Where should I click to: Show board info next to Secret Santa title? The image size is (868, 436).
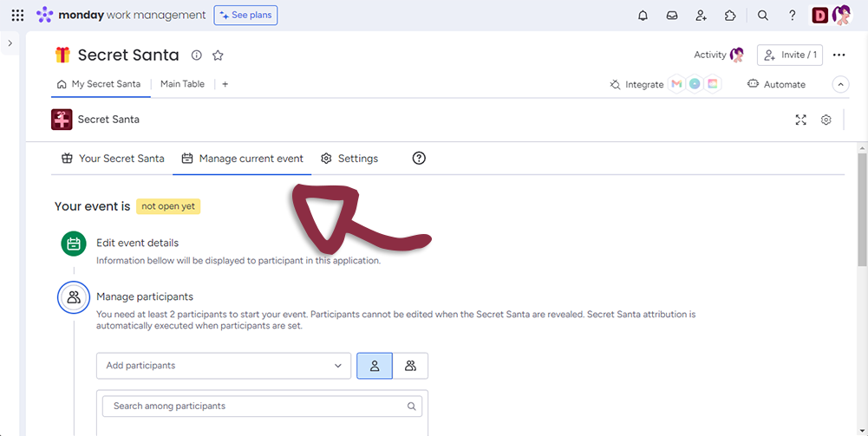(x=197, y=55)
